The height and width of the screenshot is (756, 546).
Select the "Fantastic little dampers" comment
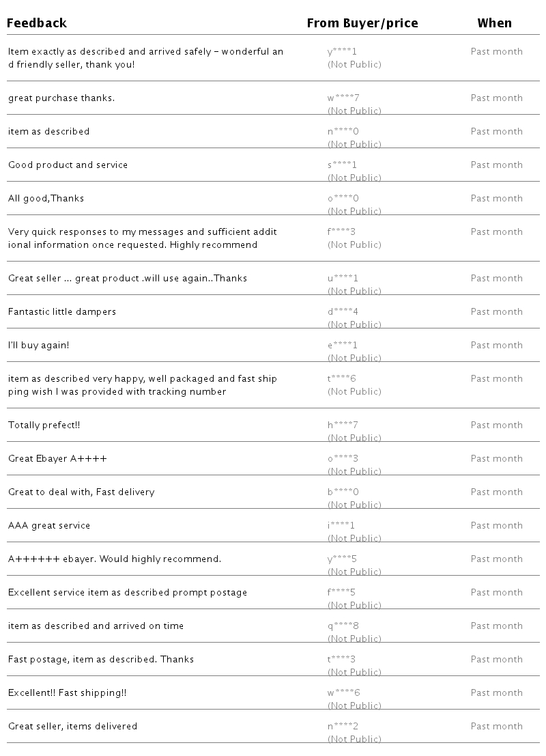[x=62, y=312]
